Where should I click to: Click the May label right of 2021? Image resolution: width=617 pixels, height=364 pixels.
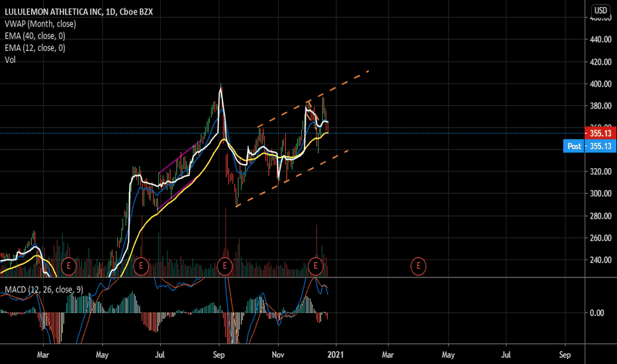(x=448, y=355)
